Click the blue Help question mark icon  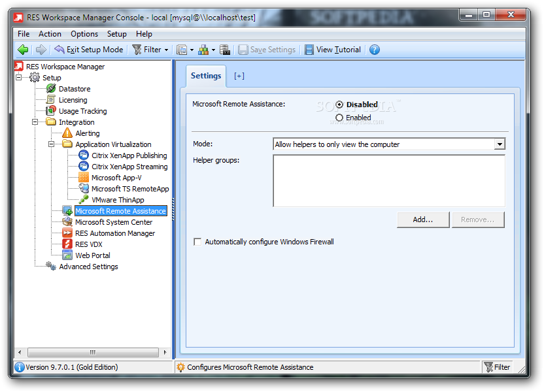375,50
